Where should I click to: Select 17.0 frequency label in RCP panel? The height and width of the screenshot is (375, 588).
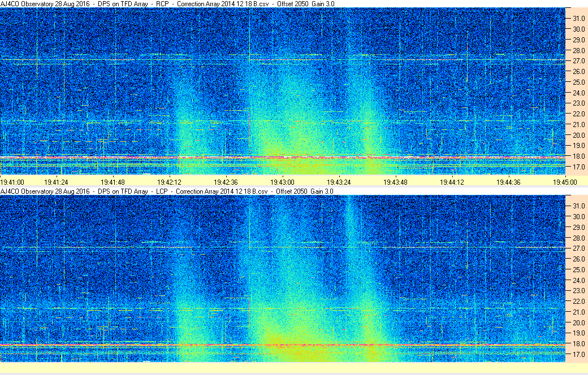[578, 167]
